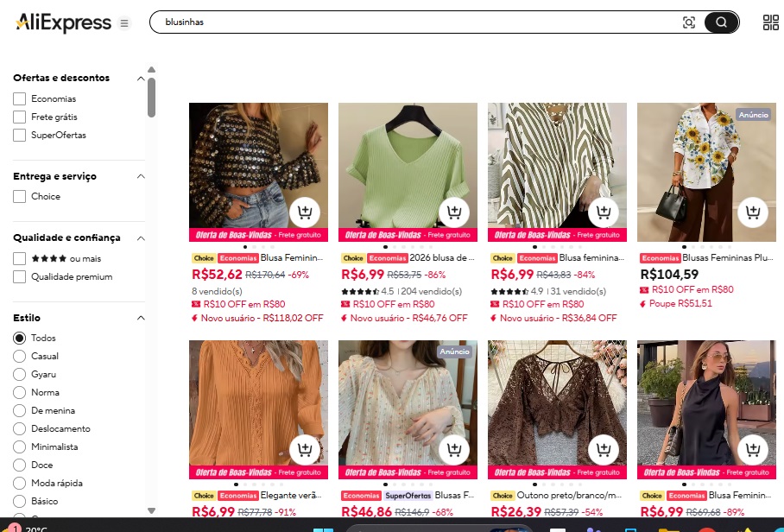
Task: Add brown lace blouse to cart
Action: 604,449
